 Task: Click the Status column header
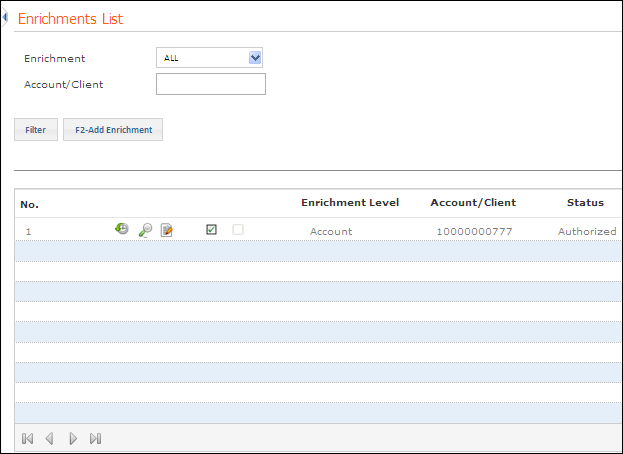tap(585, 203)
